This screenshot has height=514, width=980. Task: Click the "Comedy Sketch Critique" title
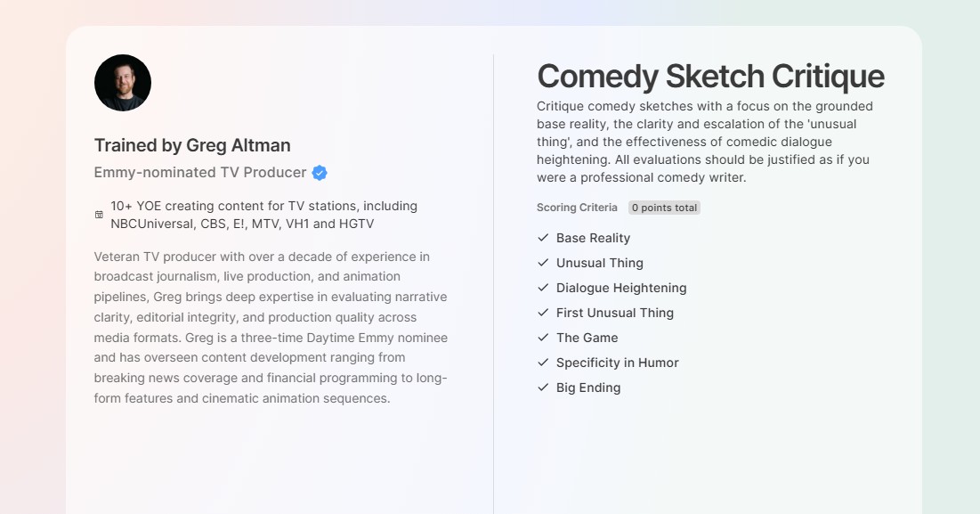click(710, 77)
